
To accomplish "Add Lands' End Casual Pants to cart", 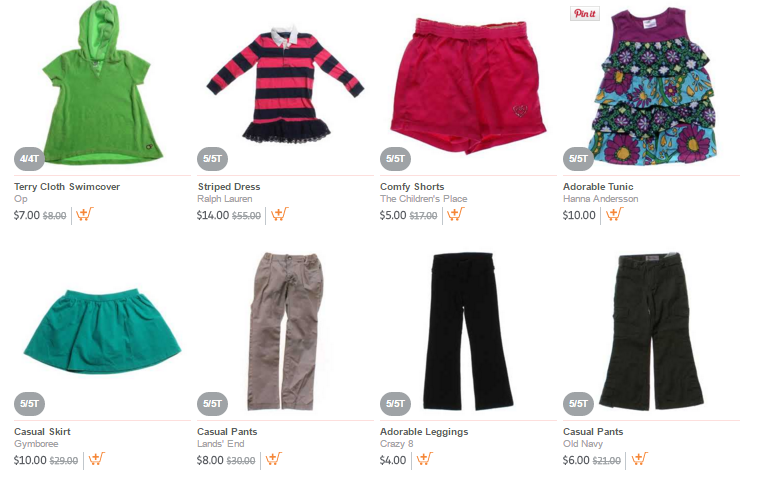I will [273, 459].
